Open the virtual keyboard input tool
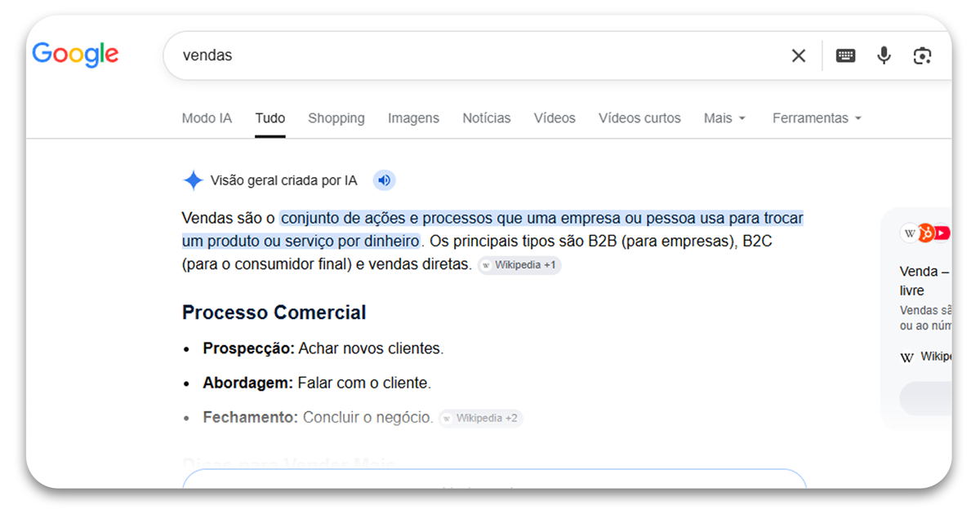The image size is (980, 514). pos(845,55)
